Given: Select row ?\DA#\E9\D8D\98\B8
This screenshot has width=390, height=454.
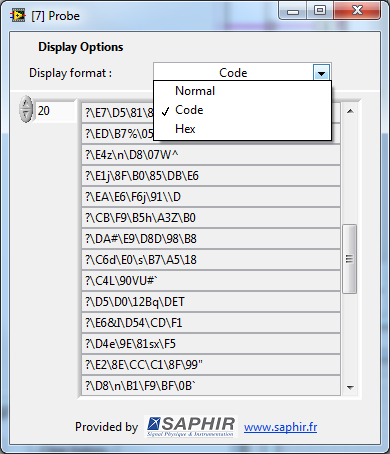Looking at the screenshot, I should [211, 239].
